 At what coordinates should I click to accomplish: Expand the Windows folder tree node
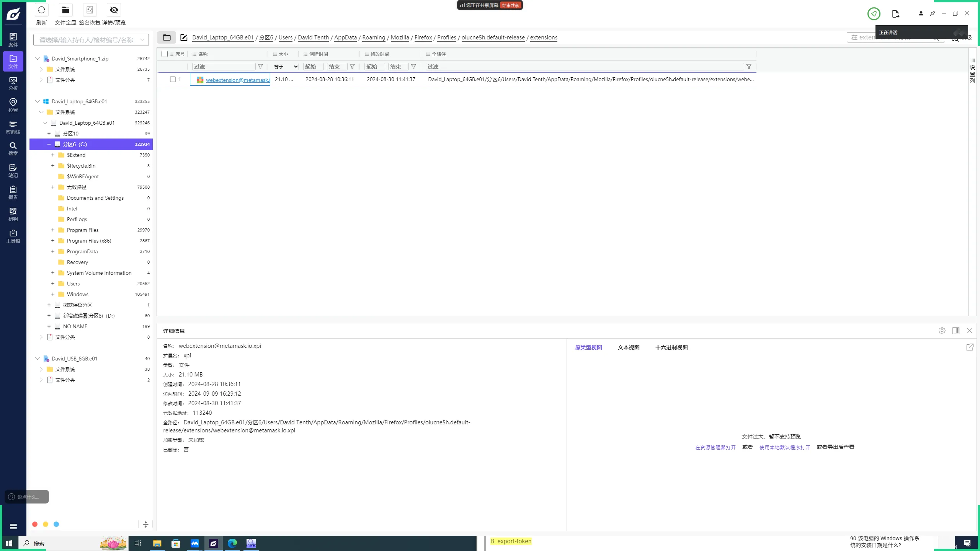53,294
